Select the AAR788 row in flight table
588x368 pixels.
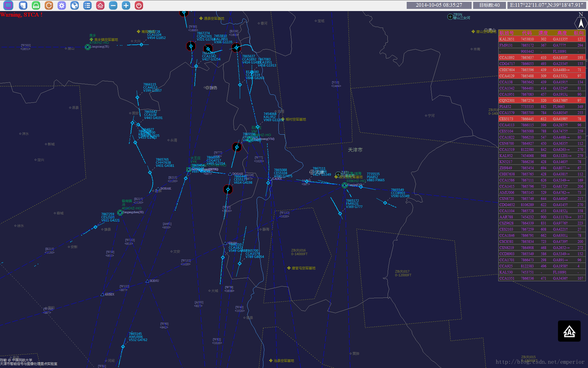[542, 217]
